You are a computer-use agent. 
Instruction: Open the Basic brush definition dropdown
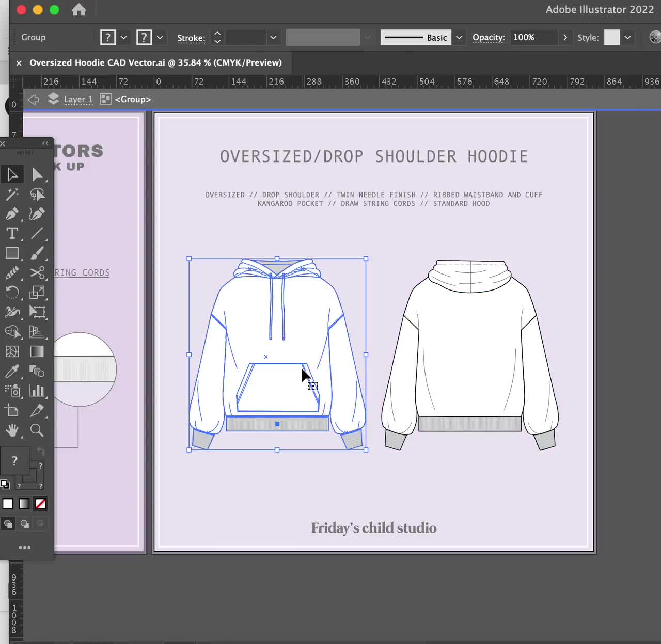459,37
